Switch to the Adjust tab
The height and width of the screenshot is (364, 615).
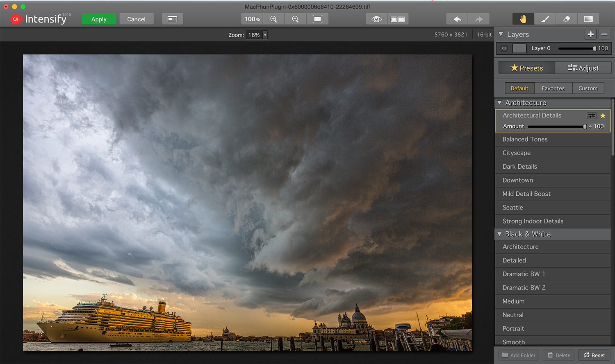pyautogui.click(x=583, y=68)
